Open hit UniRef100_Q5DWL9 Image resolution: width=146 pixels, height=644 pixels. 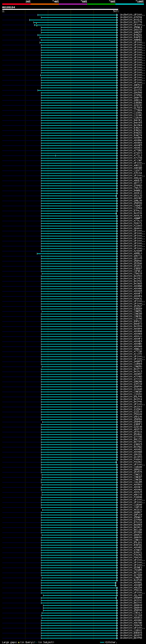pyautogui.click(x=131, y=27)
